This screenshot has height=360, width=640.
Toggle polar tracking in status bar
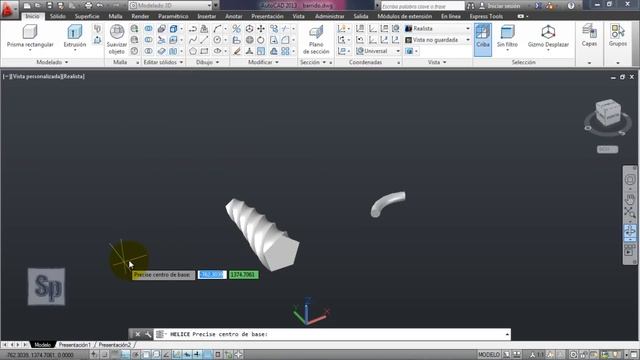click(136, 355)
